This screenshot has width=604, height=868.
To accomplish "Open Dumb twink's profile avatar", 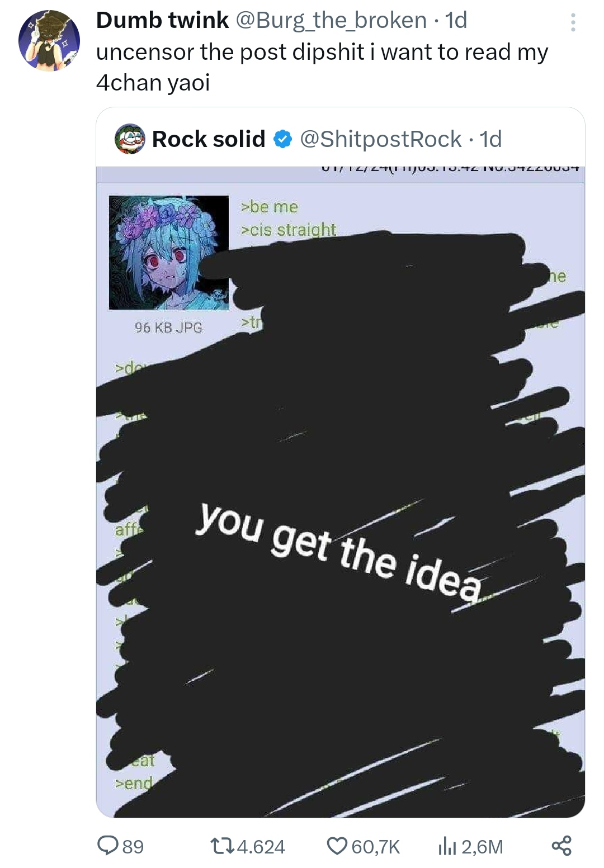I will [49, 41].
